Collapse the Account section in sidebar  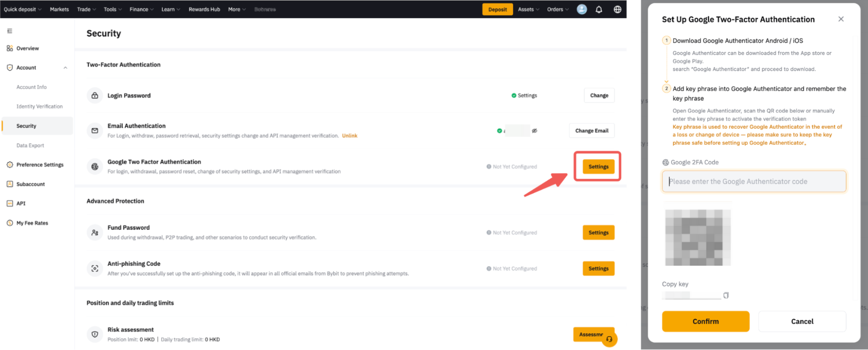click(66, 68)
